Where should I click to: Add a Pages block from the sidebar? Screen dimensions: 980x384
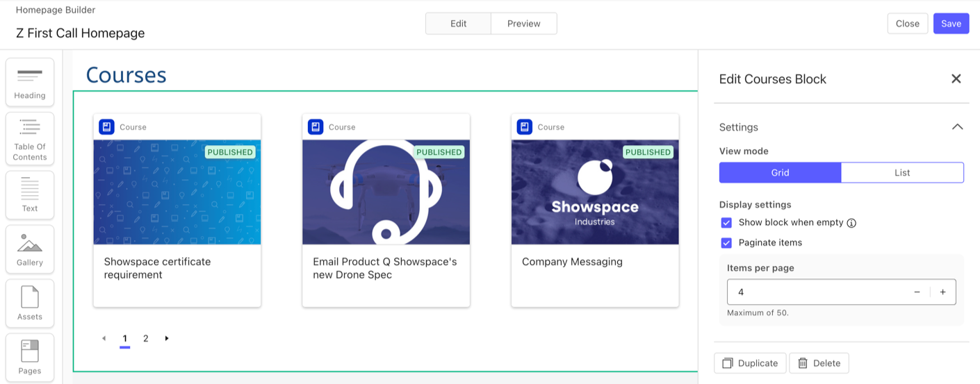tap(30, 358)
